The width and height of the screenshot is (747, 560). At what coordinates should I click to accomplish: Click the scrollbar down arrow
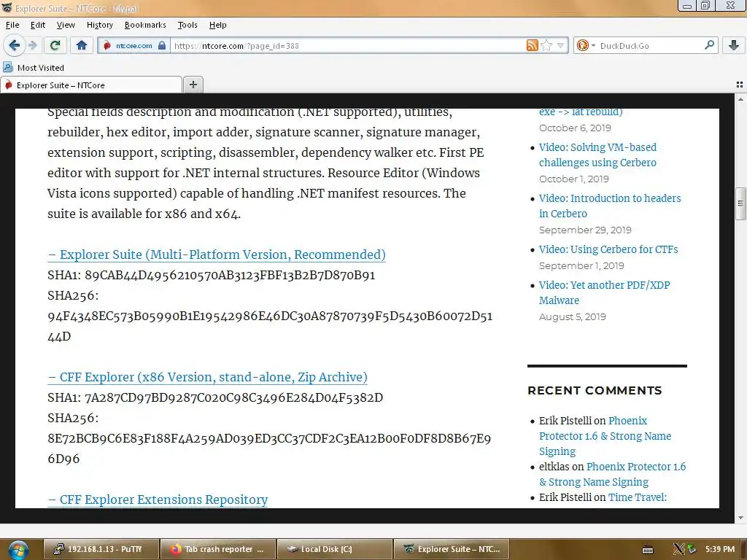(x=740, y=518)
